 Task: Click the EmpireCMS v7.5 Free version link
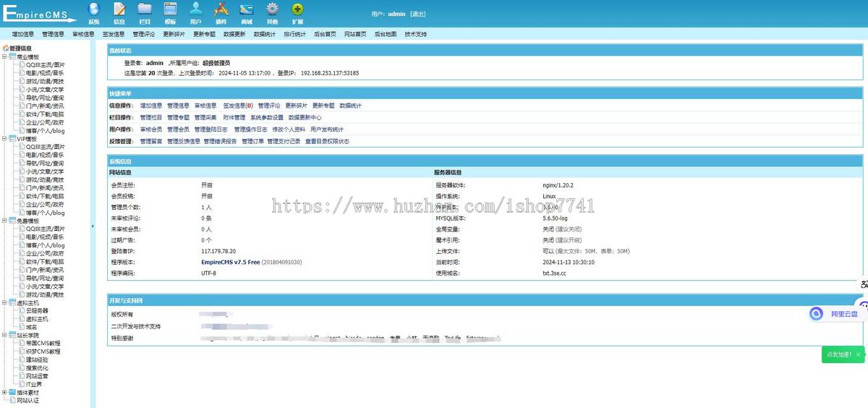[230, 262]
